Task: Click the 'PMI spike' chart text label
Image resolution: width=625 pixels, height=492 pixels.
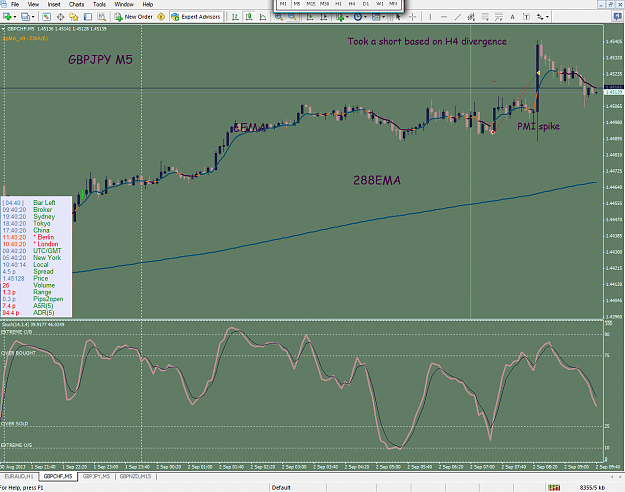Action: click(x=538, y=126)
